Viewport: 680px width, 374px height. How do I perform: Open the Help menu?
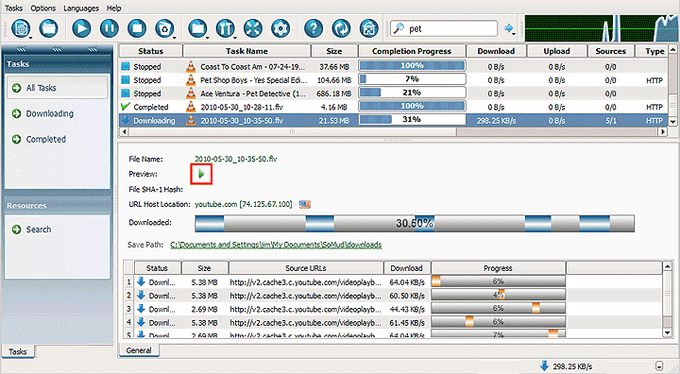114,8
